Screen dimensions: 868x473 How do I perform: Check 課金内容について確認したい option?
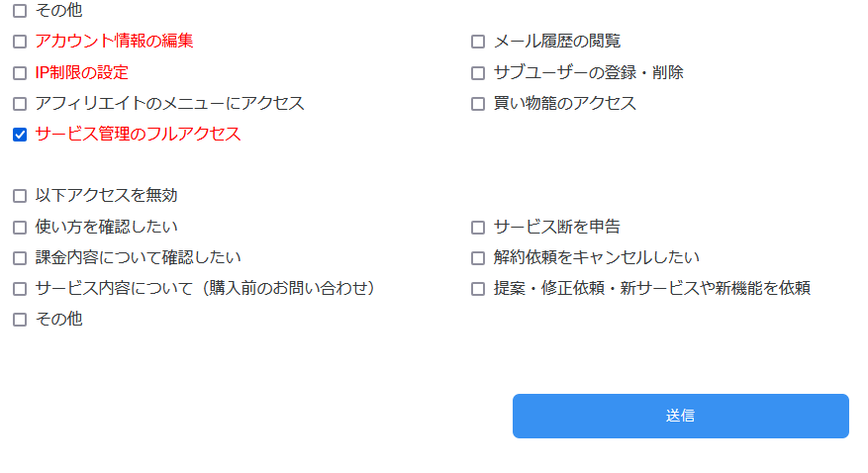coord(20,257)
